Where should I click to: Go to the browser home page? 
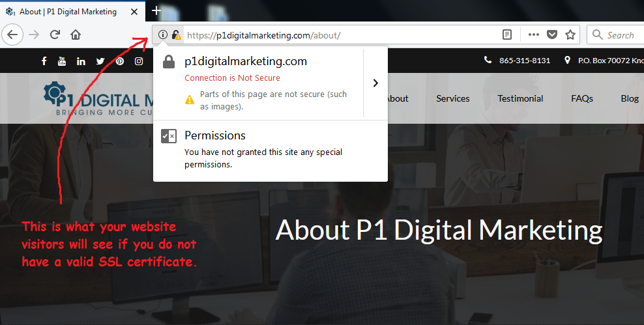pos(76,35)
